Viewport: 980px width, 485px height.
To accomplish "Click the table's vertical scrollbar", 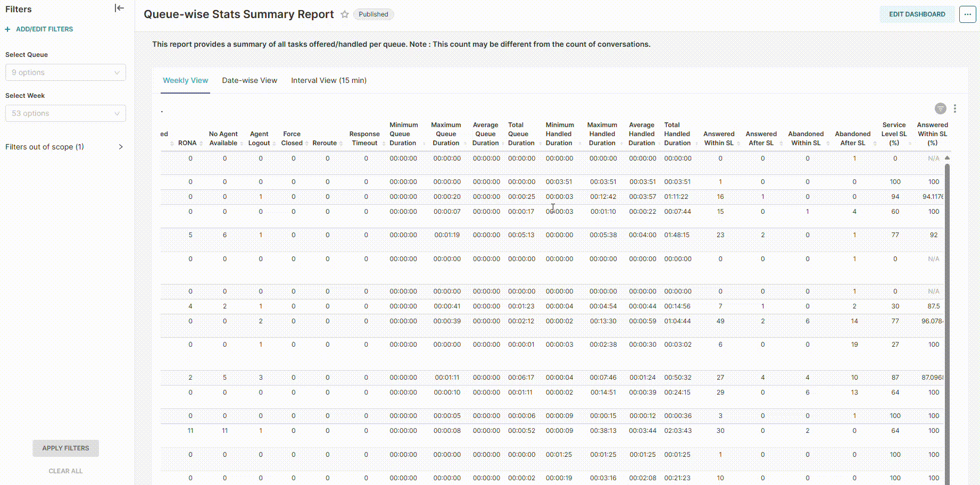I will coord(947,319).
